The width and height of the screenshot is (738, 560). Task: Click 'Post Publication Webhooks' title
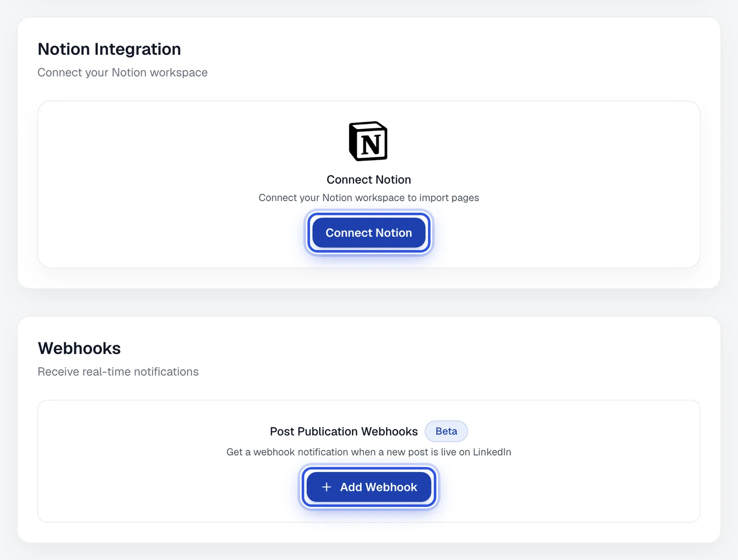(344, 431)
